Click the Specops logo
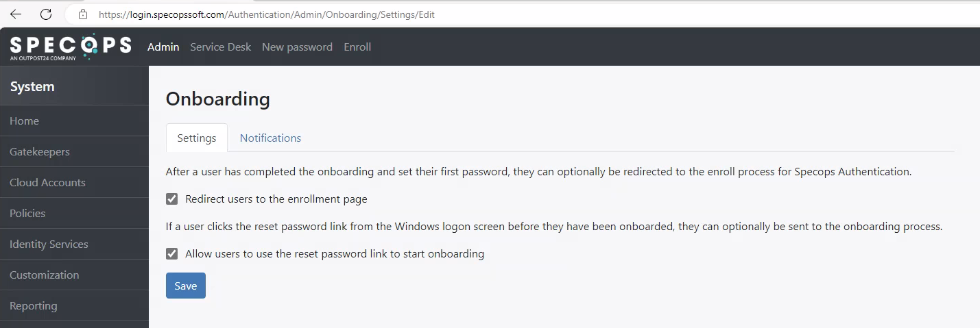Viewport: 980px width, 328px height. [x=71, y=47]
